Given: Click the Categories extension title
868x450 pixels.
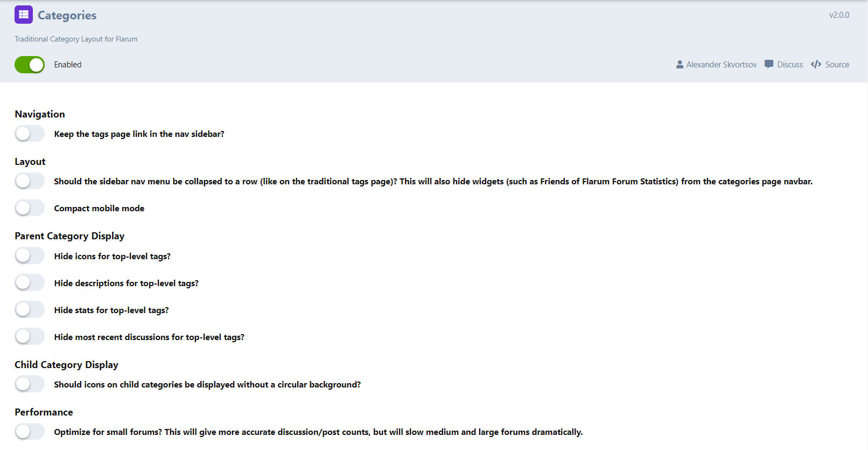Looking at the screenshot, I should (x=67, y=16).
